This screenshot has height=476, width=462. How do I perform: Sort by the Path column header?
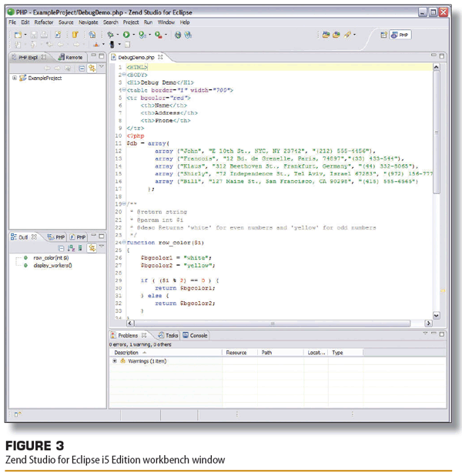[x=280, y=353]
